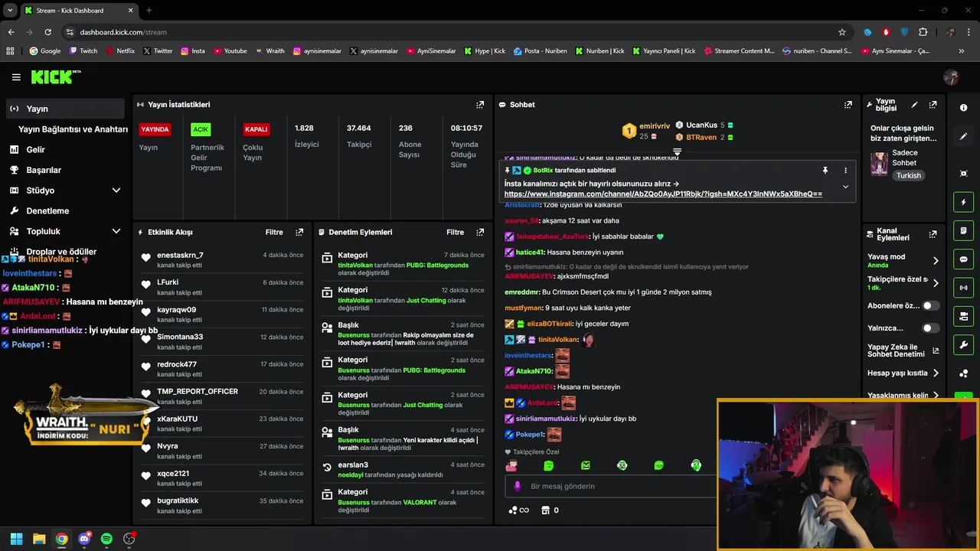Go to Gelir in the sidebar
Viewport: 980px width, 551px height.
[35, 150]
